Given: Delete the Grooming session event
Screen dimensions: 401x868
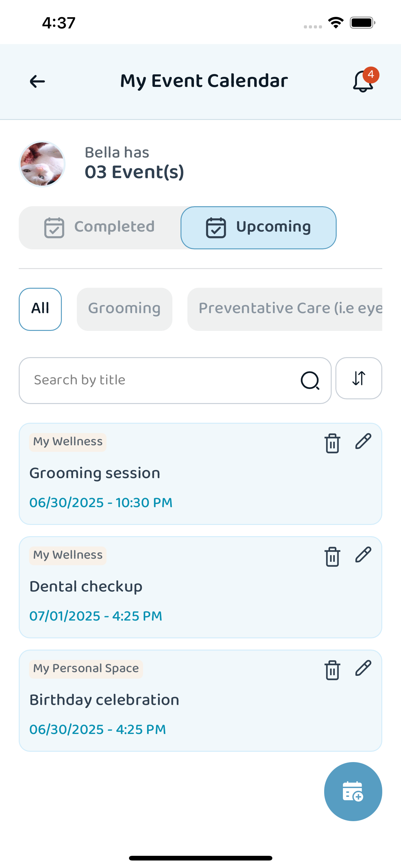Looking at the screenshot, I should [332, 443].
